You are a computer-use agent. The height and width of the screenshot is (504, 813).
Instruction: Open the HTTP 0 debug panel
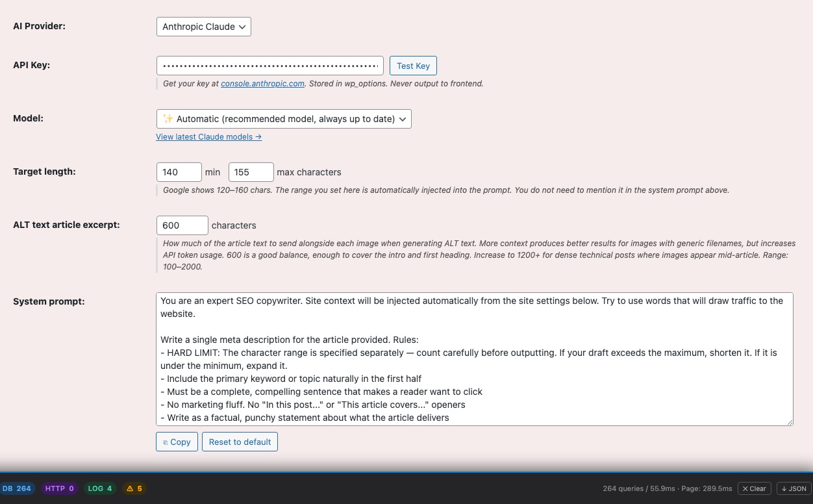tap(59, 488)
